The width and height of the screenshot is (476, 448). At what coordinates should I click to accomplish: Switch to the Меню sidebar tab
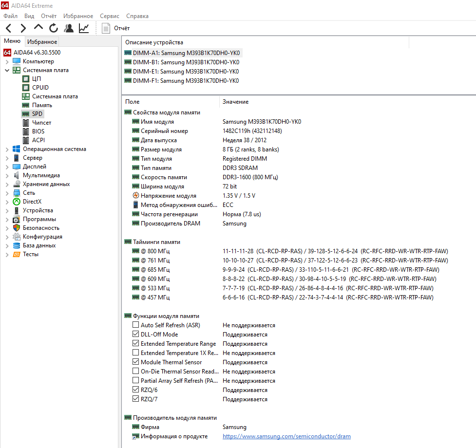coord(12,41)
